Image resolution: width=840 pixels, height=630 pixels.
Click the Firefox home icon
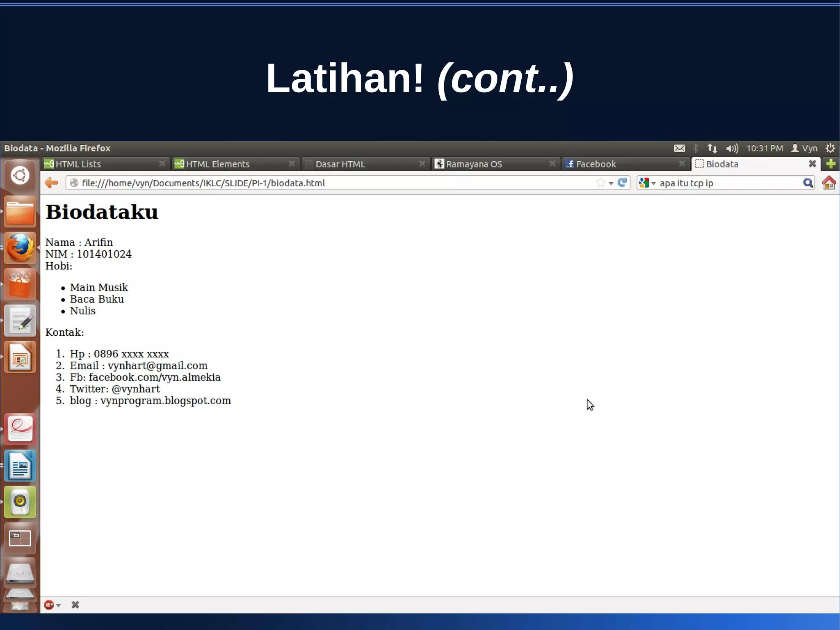[829, 183]
